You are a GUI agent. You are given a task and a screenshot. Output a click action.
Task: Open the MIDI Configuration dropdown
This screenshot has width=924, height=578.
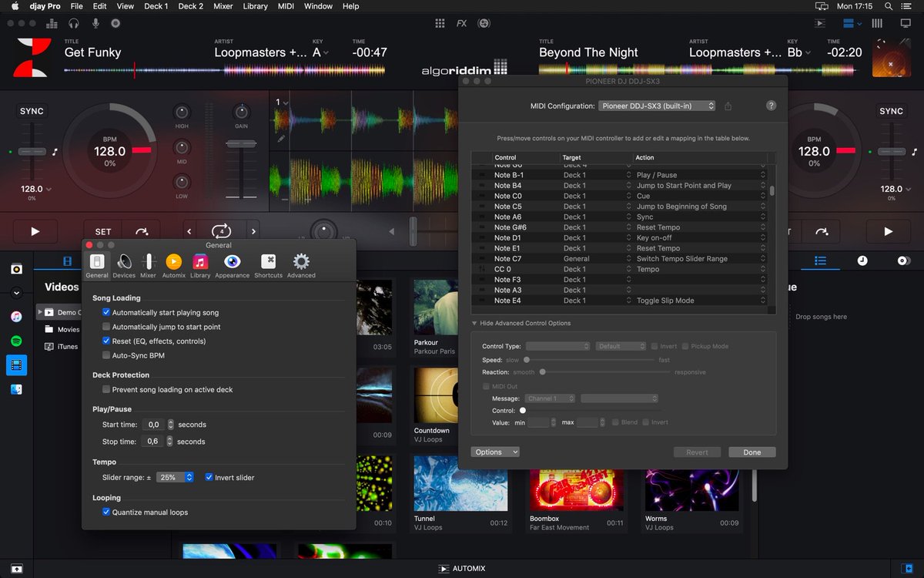[657, 106]
